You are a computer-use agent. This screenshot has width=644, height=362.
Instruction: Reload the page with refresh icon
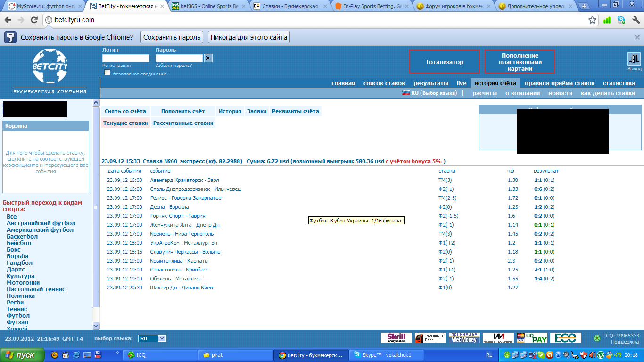point(34,20)
